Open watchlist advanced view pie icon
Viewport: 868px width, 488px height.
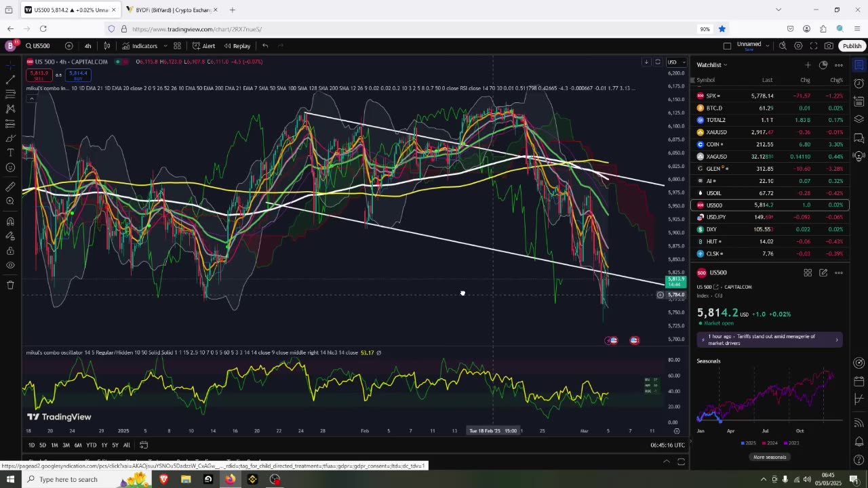tap(823, 65)
